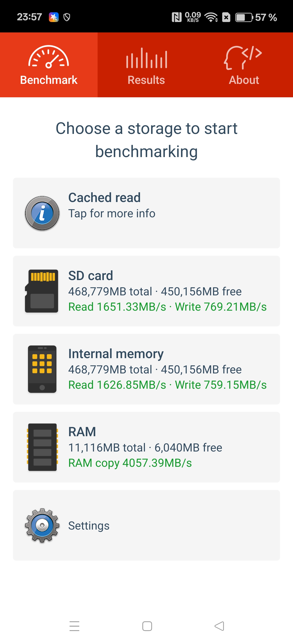The image size is (293, 644).
Task: Select the Benchmark tab label
Action: coord(48,80)
